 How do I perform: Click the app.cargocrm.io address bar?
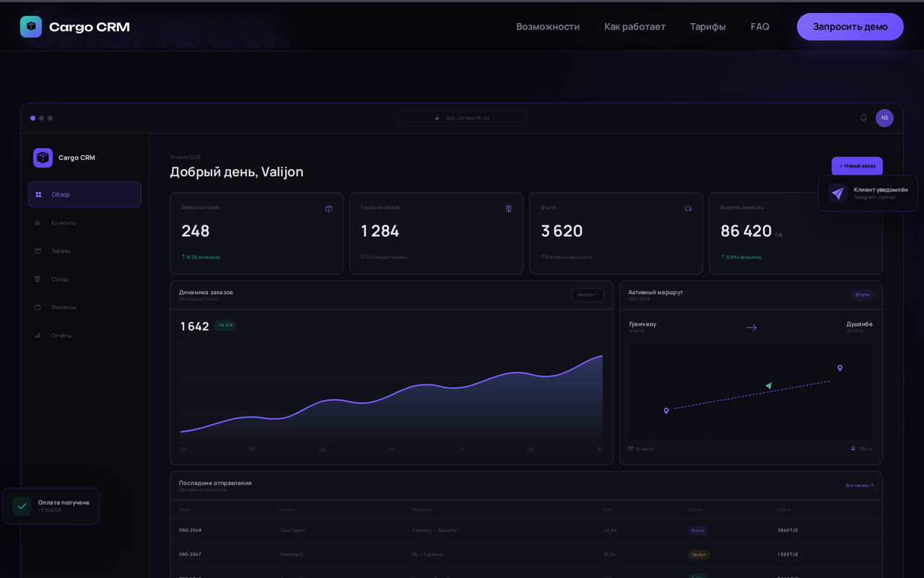point(461,118)
